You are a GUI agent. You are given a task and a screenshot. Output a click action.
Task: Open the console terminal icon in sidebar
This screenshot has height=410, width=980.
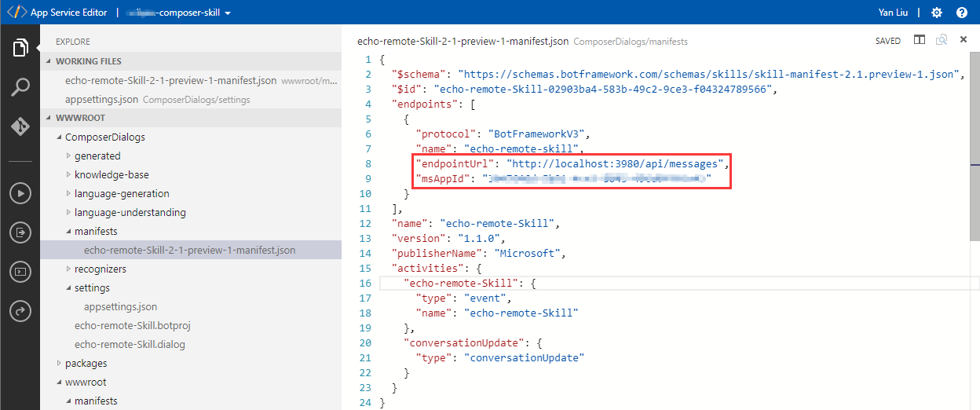pos(20,272)
